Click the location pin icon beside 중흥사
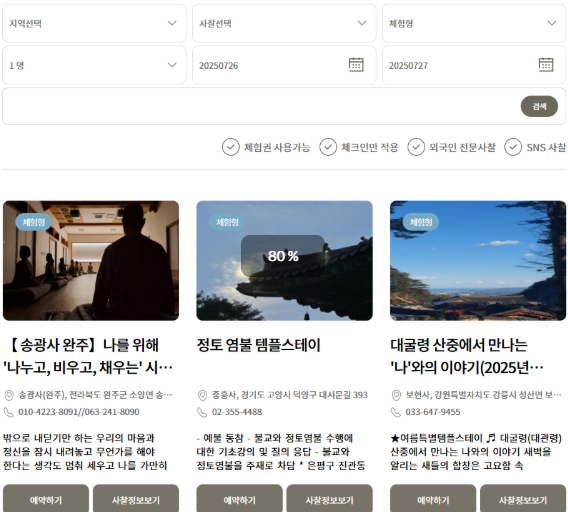 [202, 395]
